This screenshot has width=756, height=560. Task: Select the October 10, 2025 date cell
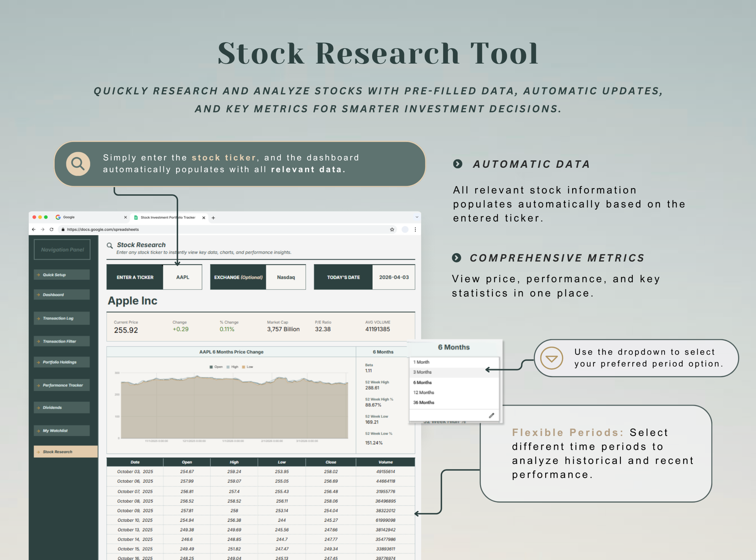pos(135,520)
